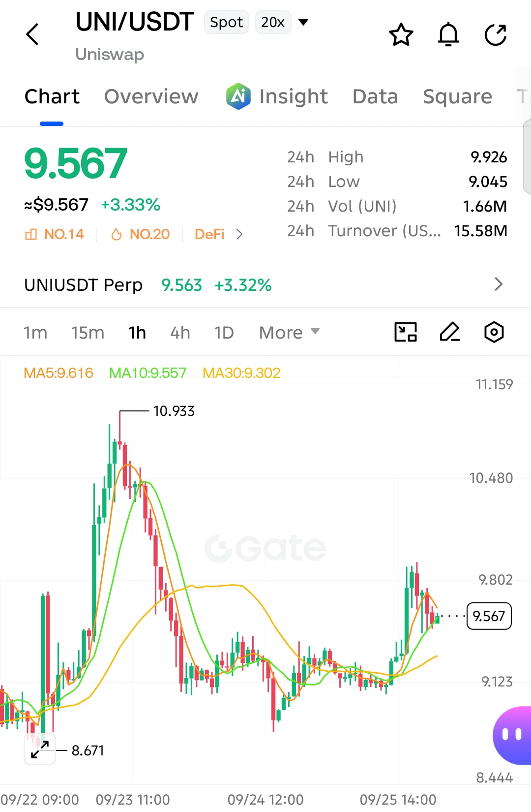Screen dimensions: 531x812
Task: Tap the 09/23 11:00 time axis label
Action: tap(133, 799)
